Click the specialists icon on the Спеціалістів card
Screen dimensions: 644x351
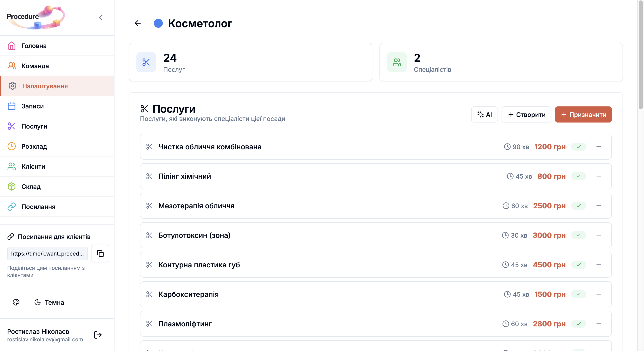point(397,62)
